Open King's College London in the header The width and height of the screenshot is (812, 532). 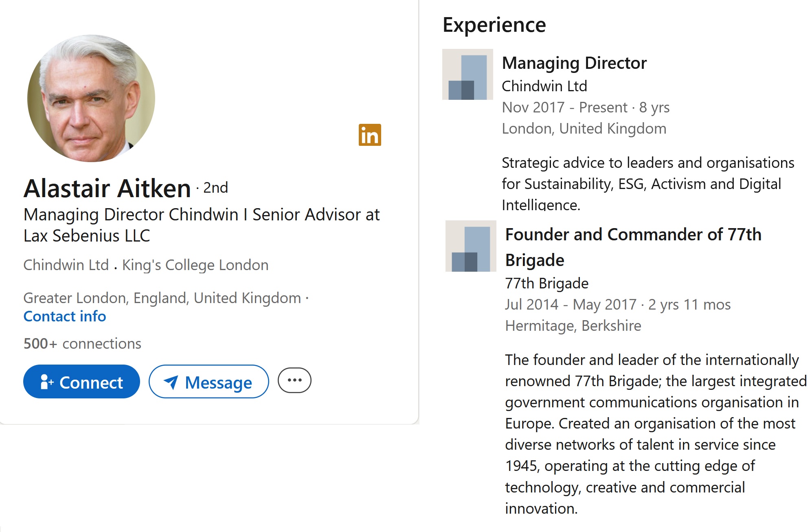pyautogui.click(x=195, y=265)
